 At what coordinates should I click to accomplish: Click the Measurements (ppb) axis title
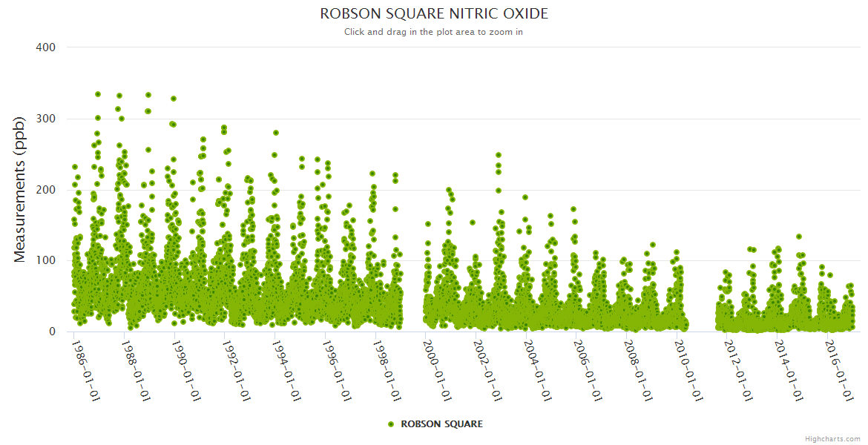[x=20, y=189]
